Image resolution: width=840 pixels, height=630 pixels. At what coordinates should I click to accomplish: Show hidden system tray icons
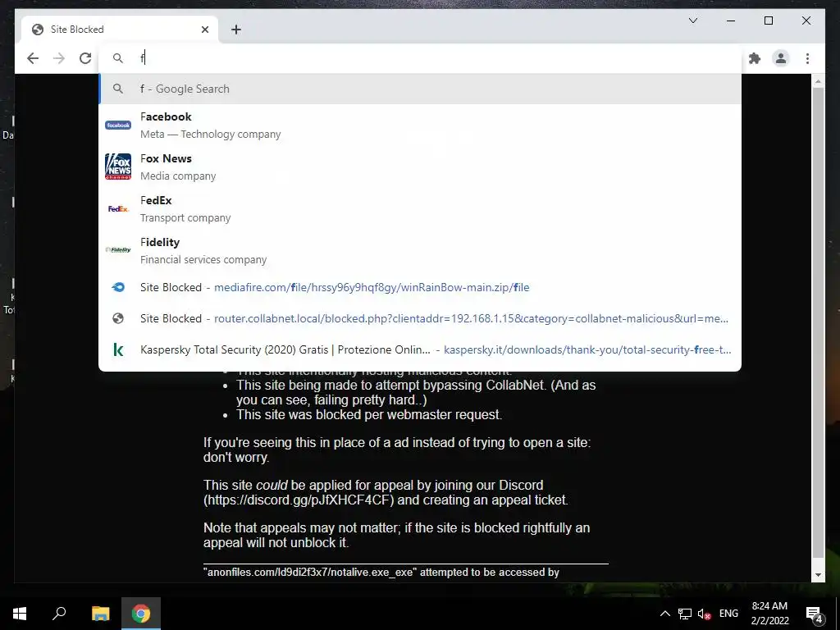[x=664, y=614]
